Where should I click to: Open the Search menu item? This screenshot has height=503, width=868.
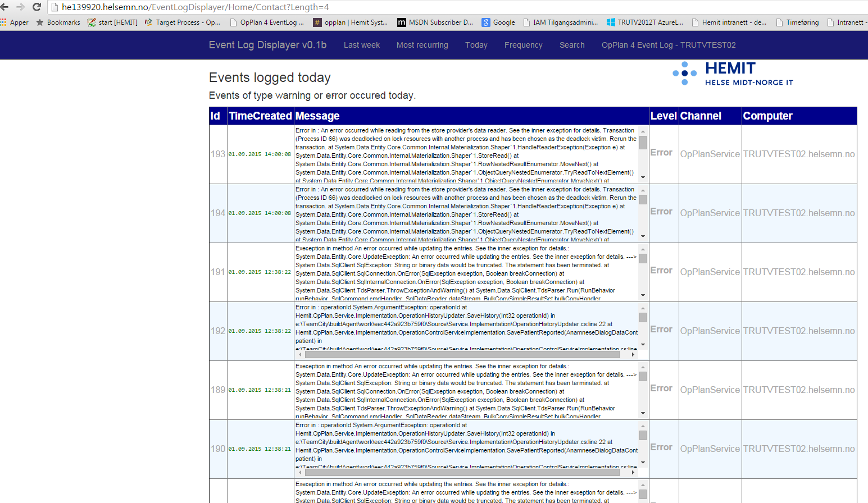(x=572, y=45)
